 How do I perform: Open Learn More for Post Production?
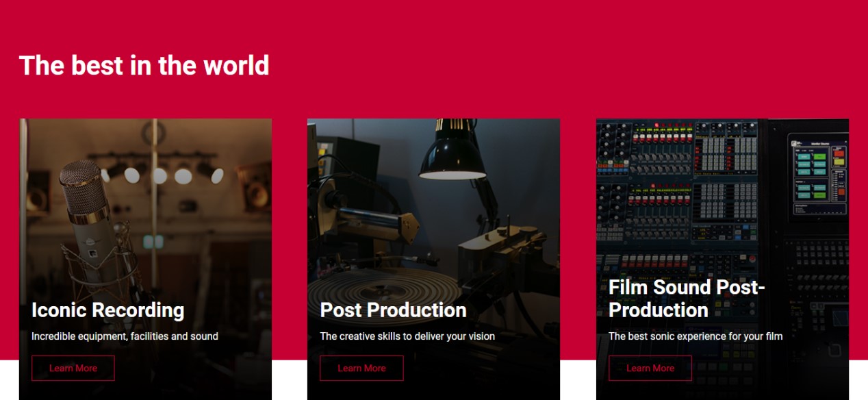click(361, 368)
